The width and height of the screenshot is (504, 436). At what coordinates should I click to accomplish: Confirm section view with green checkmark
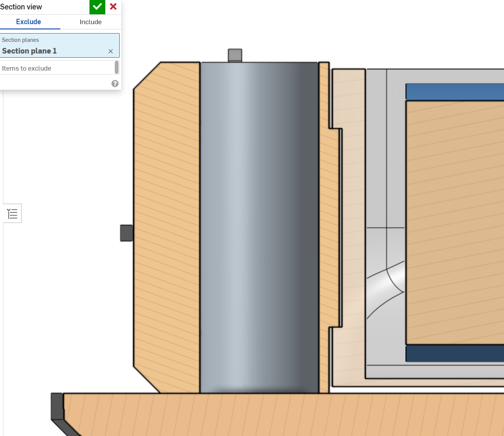tap(97, 7)
